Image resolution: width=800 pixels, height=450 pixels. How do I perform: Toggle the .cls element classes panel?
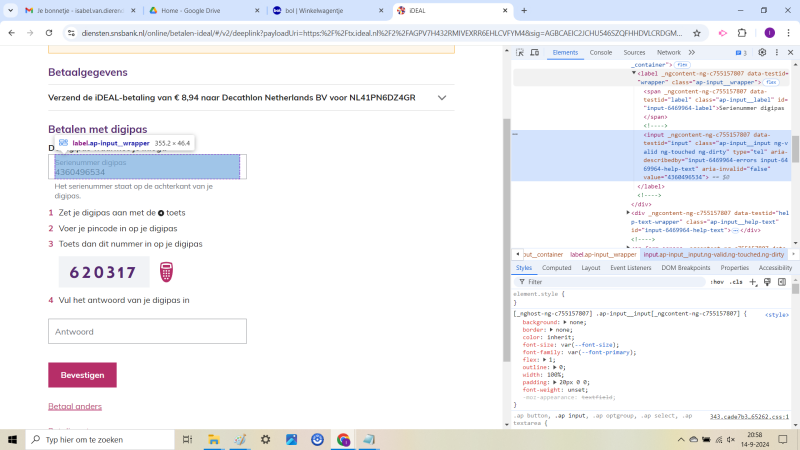coord(736,282)
